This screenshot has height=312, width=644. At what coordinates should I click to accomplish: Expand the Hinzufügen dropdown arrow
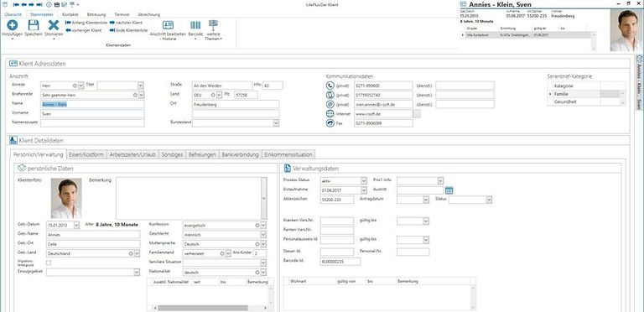point(13,39)
